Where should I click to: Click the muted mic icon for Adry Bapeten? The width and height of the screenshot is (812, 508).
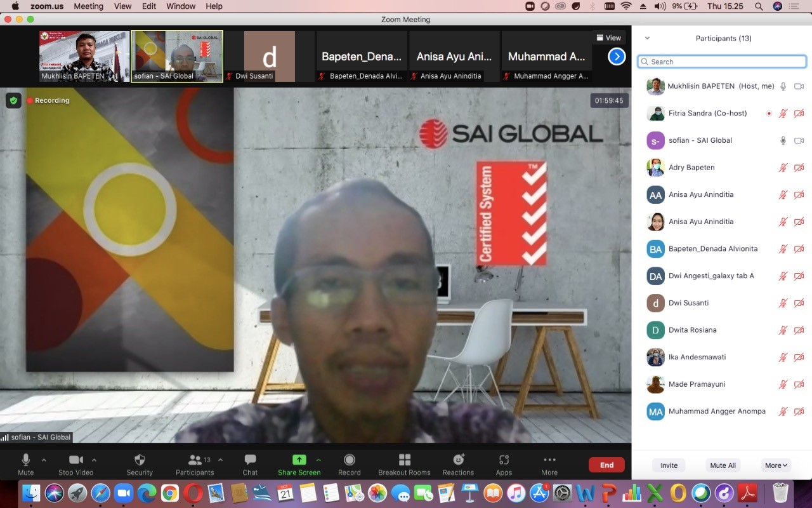[x=783, y=168]
